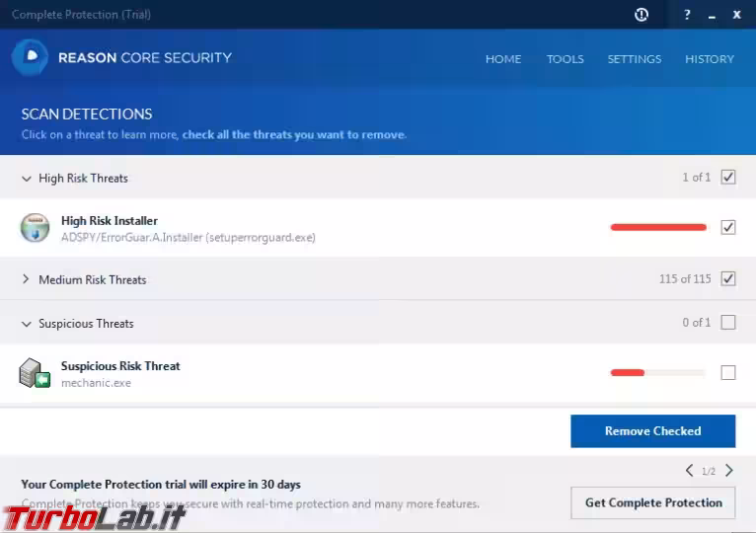Viewport: 756px width, 533px height.
Task: Switch to the HISTORY tab
Action: pos(710,59)
